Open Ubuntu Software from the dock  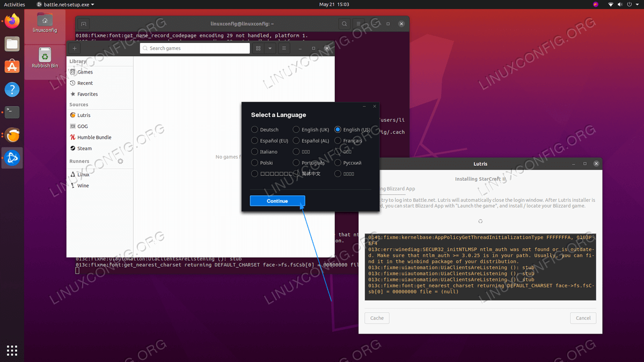(x=12, y=67)
